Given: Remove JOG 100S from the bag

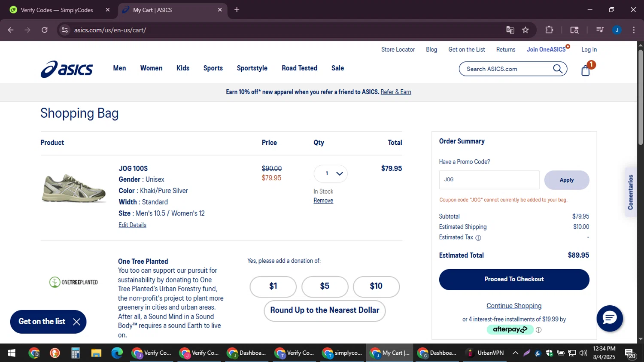Looking at the screenshot, I should pos(323,201).
